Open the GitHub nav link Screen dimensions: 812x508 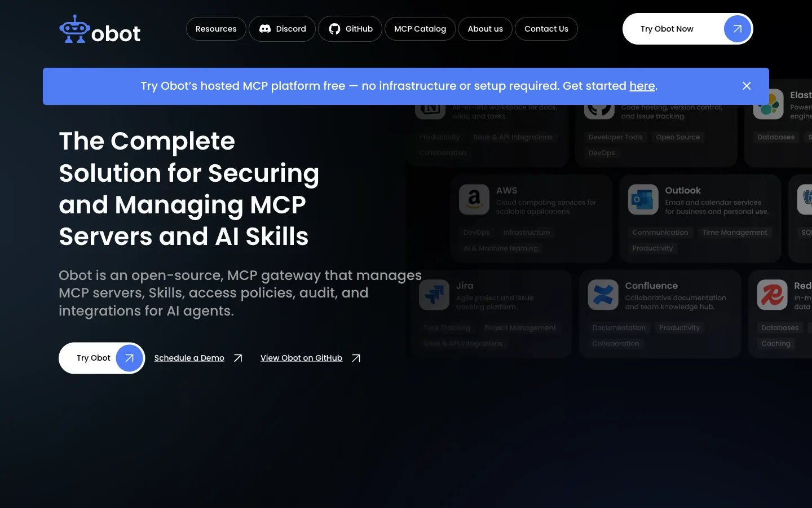350,29
